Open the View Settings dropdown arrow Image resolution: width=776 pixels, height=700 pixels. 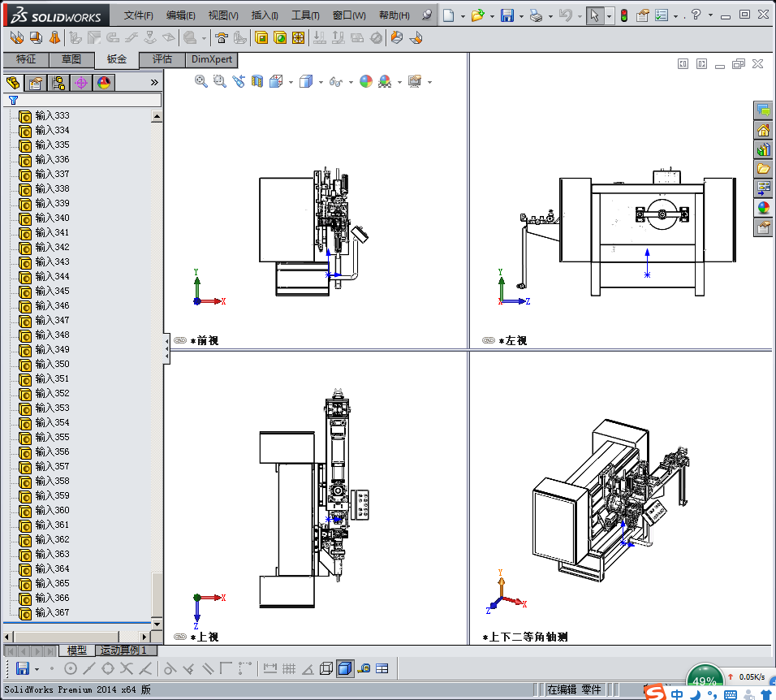[x=429, y=82]
